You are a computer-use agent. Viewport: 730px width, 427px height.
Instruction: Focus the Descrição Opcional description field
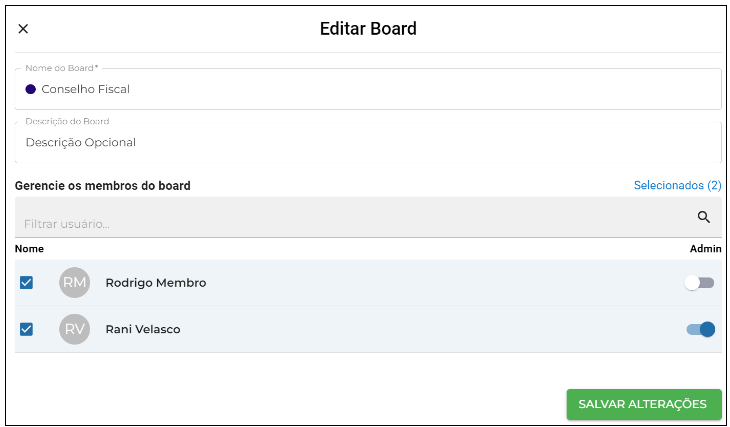click(x=368, y=142)
